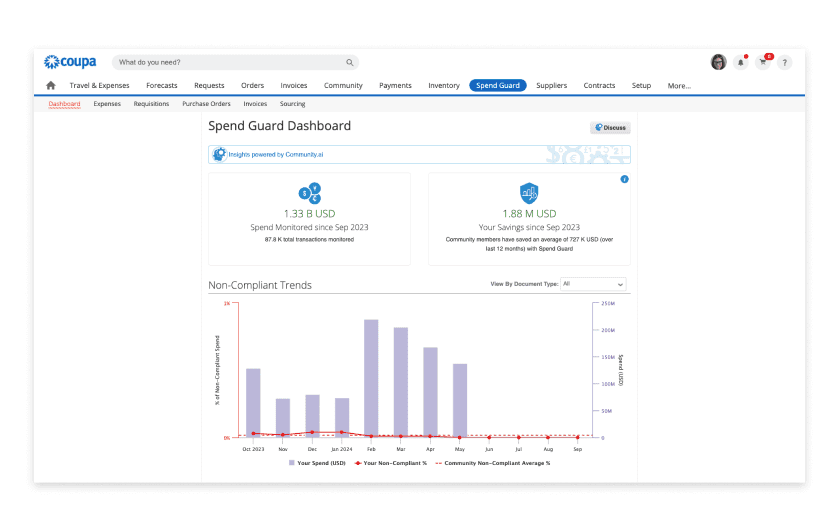Toggle Your Spend (USD) legend item

pos(317,463)
